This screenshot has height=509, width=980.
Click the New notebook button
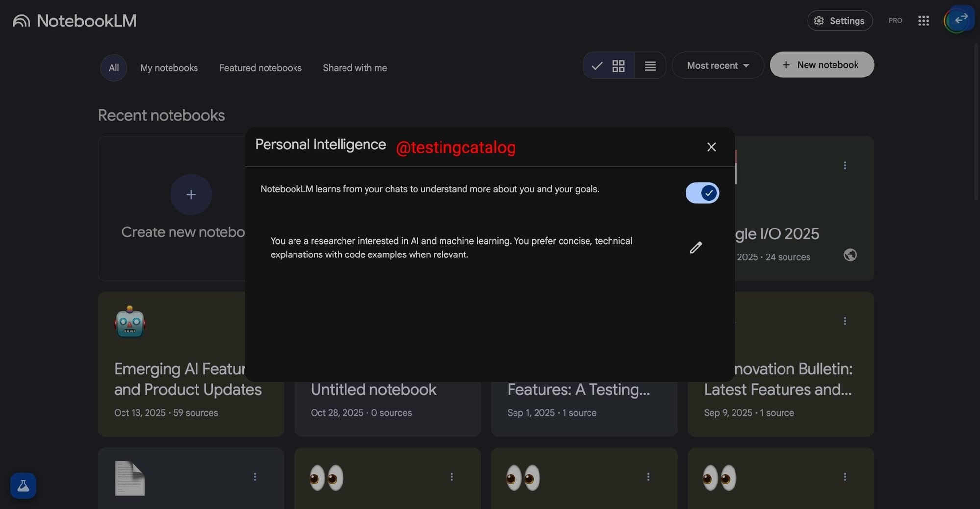tap(821, 65)
